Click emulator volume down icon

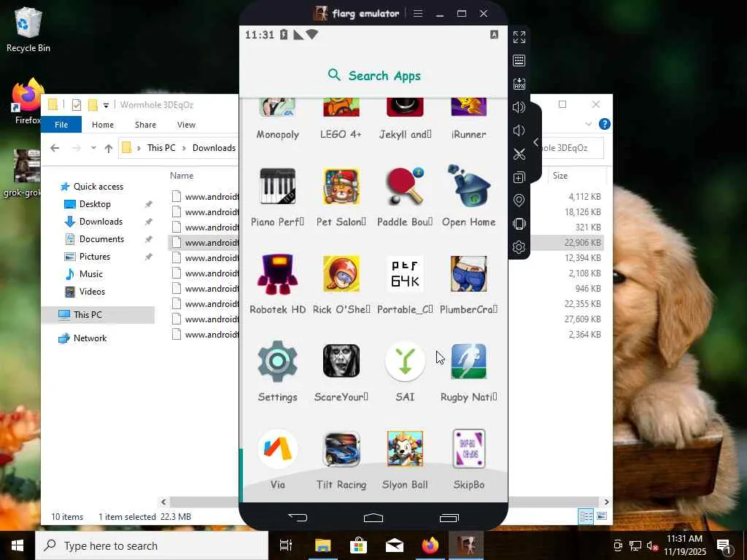pyautogui.click(x=519, y=131)
